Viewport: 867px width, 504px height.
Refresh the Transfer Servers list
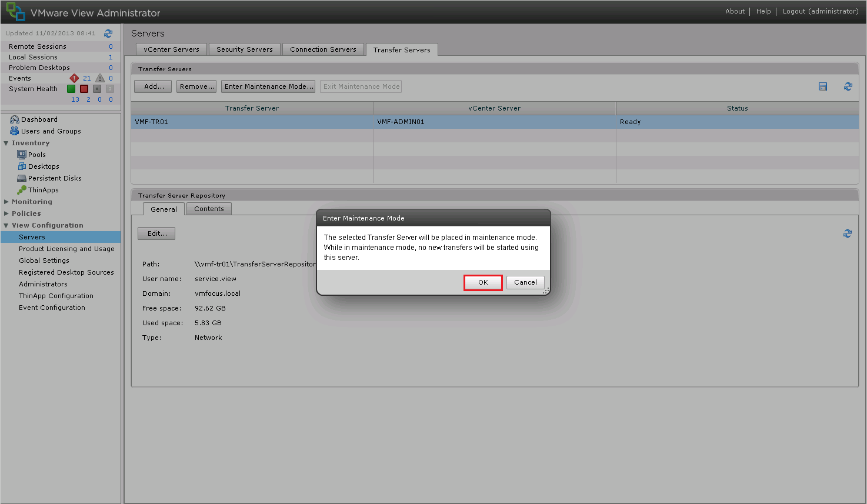[848, 86]
